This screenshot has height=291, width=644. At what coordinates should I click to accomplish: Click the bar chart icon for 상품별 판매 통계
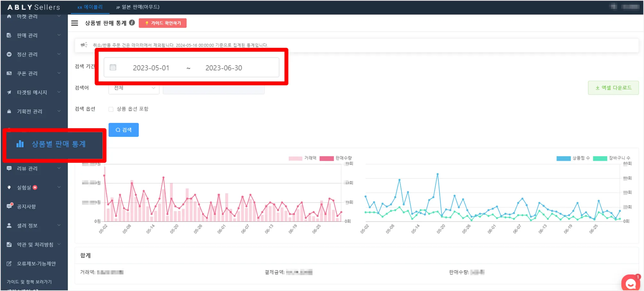(x=20, y=144)
